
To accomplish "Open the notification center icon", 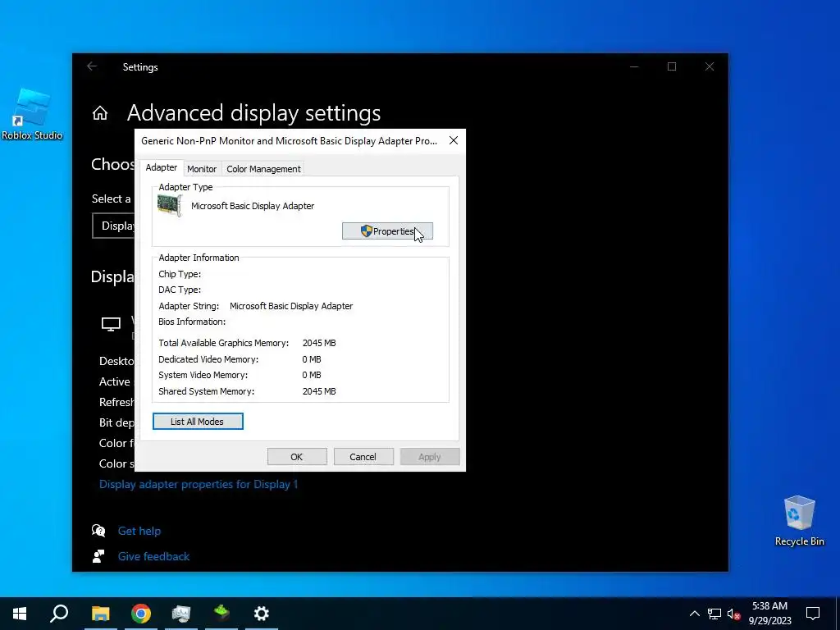I will coord(813,614).
